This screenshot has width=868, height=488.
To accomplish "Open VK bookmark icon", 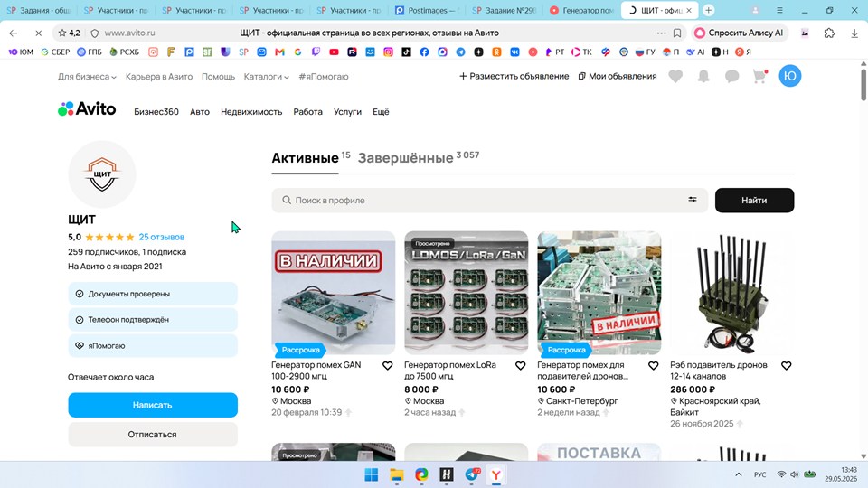I will pyautogui.click(x=514, y=52).
